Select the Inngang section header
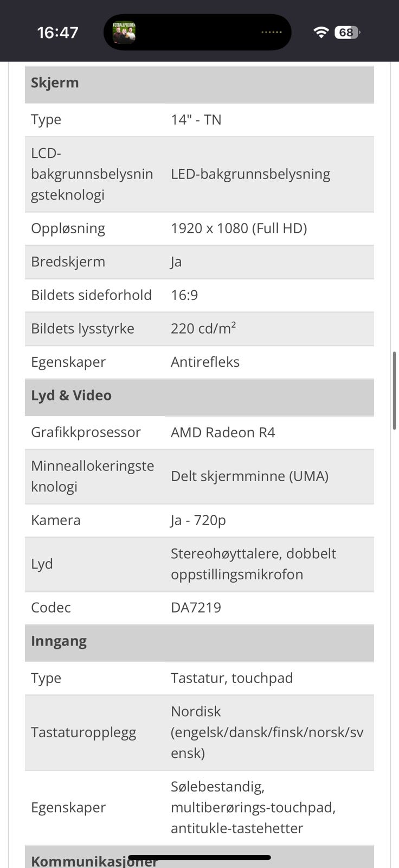 click(59, 641)
